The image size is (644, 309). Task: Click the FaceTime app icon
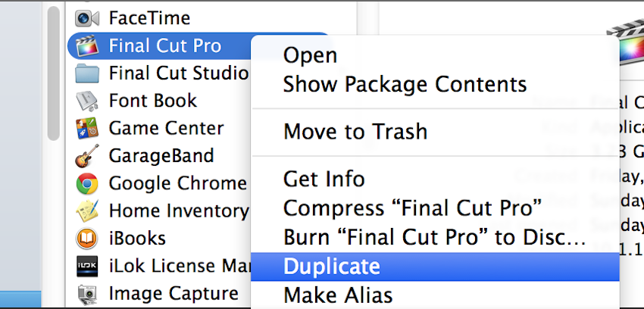coord(88,17)
